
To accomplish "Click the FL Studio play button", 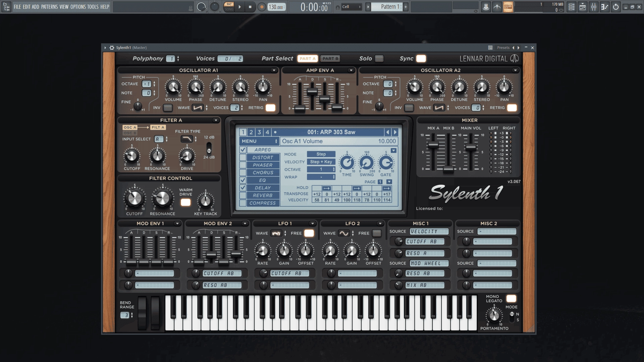I will tap(239, 7).
